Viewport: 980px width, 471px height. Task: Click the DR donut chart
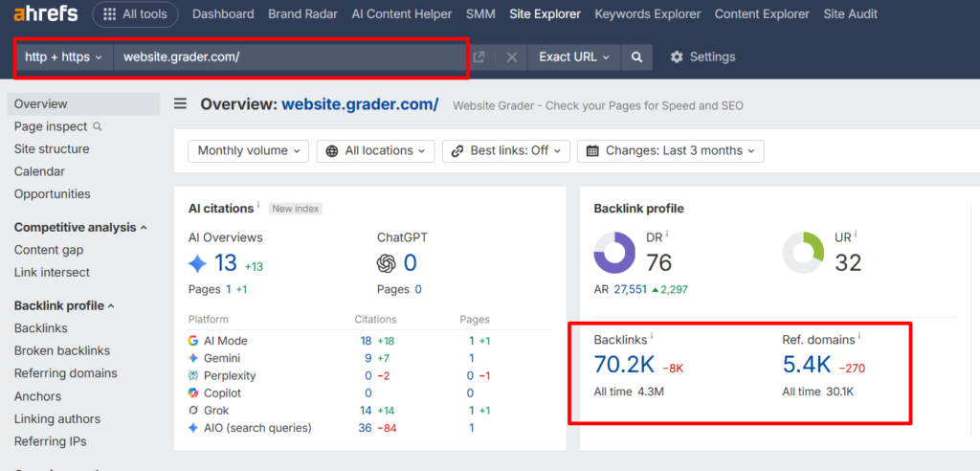(x=614, y=253)
